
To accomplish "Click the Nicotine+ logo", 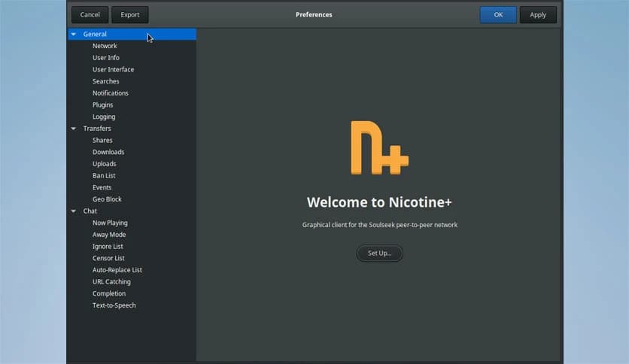I will pos(379,147).
